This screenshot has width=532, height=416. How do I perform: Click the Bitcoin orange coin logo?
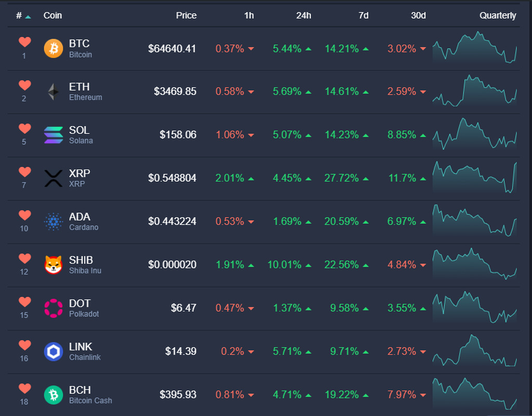pos(53,48)
